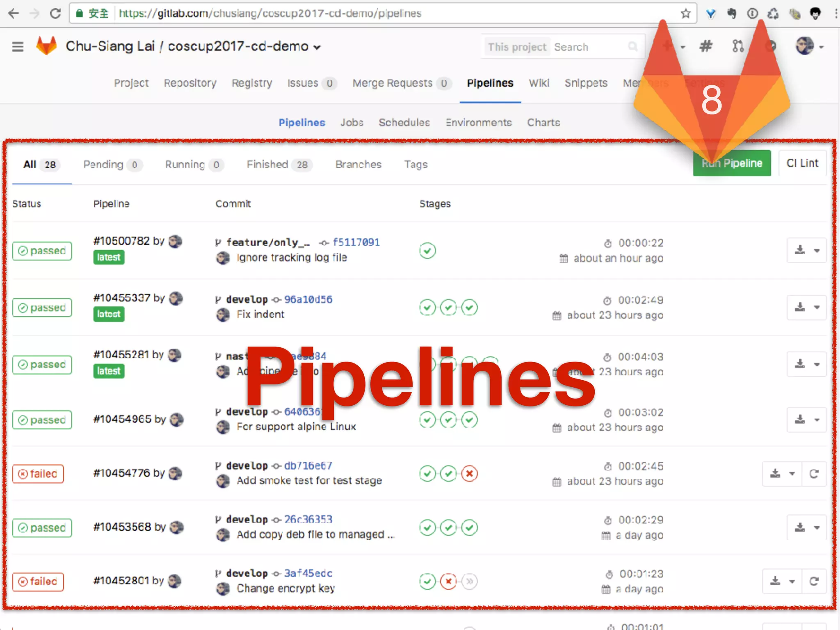Open the feature/only_ branch link
This screenshot has width=840, height=630.
[267, 242]
